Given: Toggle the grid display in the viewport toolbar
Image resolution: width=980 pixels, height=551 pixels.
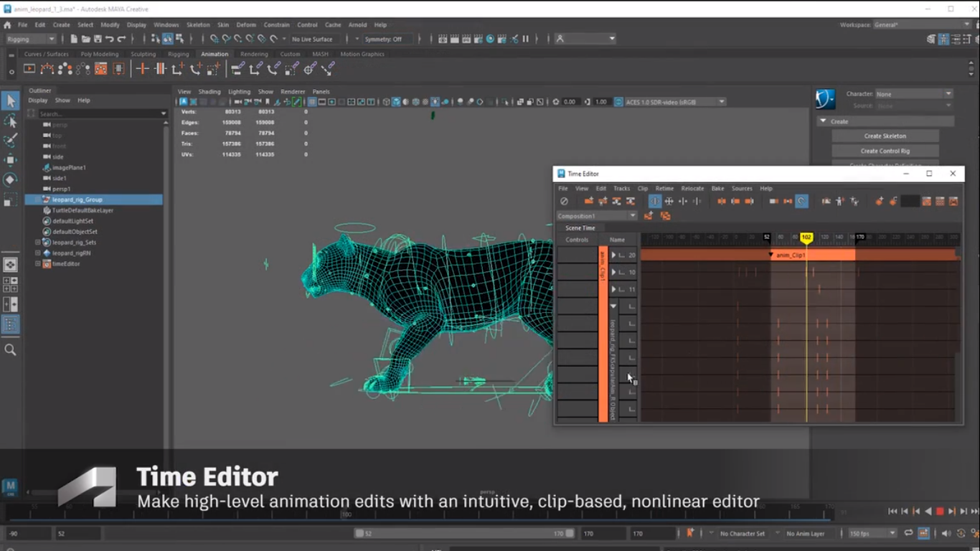Looking at the screenshot, I should pos(312,102).
